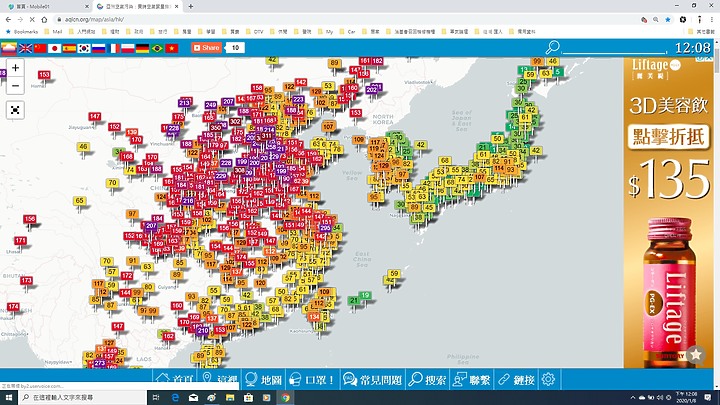Pick the Brazil flag language
This screenshot has width=720, height=405.
click(157, 48)
